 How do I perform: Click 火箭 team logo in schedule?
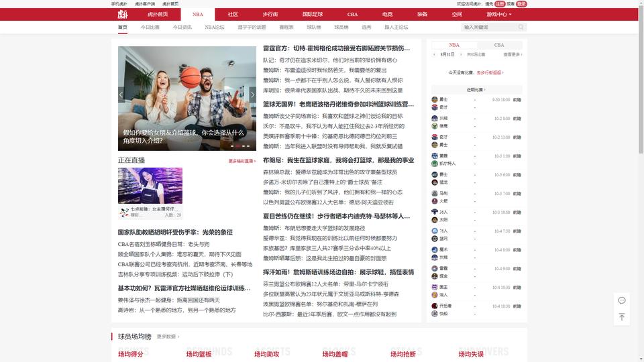pos(435,201)
